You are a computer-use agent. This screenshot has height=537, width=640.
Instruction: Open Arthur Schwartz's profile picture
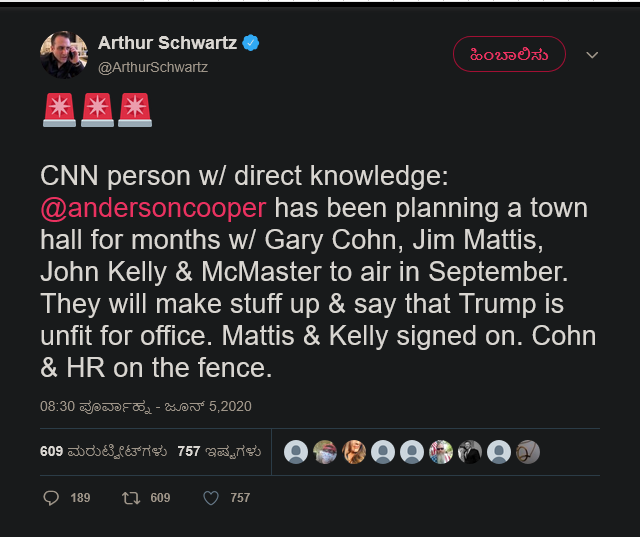[x=63, y=54]
